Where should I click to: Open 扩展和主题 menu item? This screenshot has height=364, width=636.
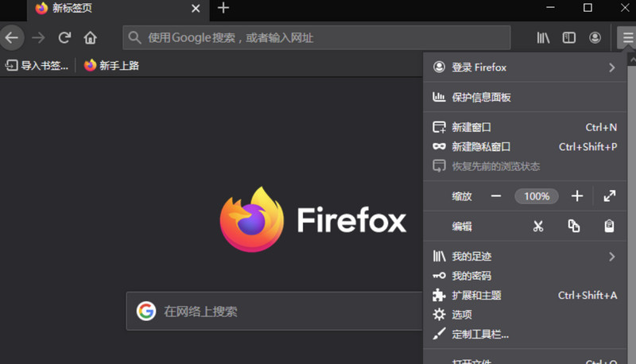coord(525,295)
